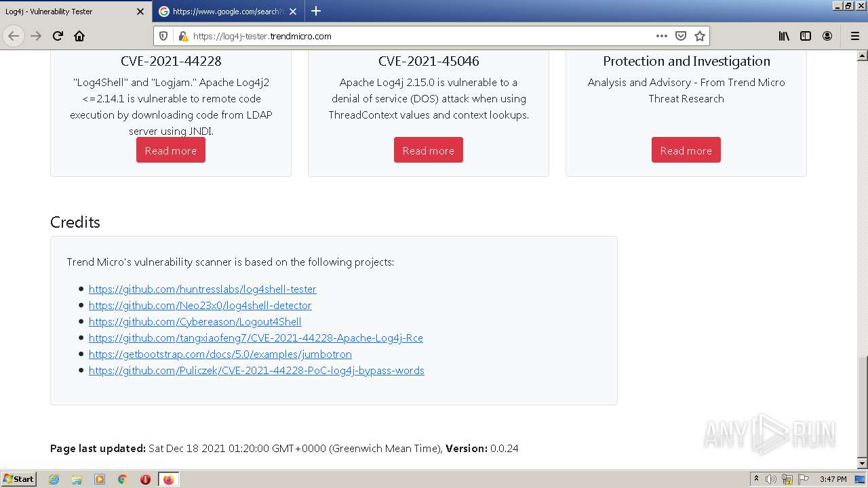
Task: Read more about CVE-2021-44228
Action: [171, 150]
